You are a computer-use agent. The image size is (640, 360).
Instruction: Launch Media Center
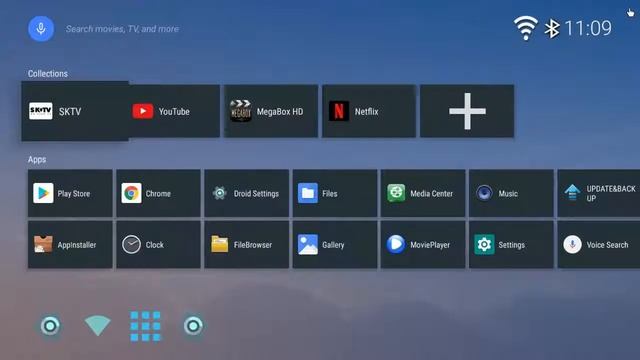[x=423, y=193]
